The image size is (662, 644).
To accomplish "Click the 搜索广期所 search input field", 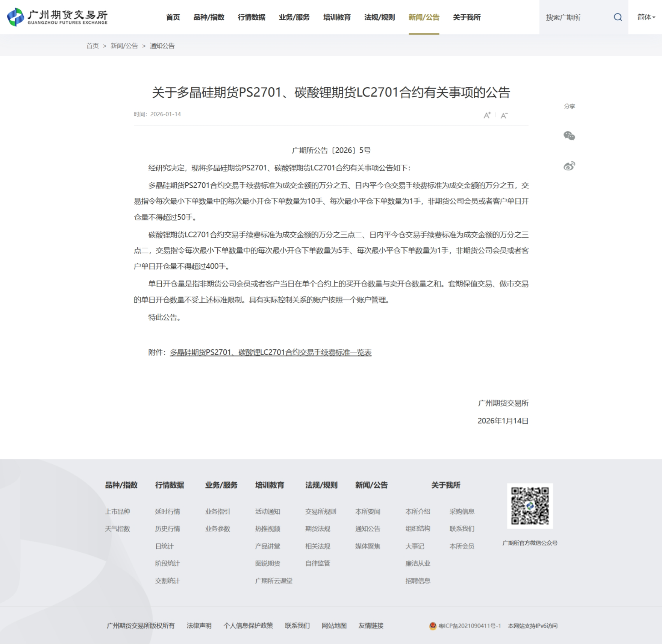I will point(575,17).
